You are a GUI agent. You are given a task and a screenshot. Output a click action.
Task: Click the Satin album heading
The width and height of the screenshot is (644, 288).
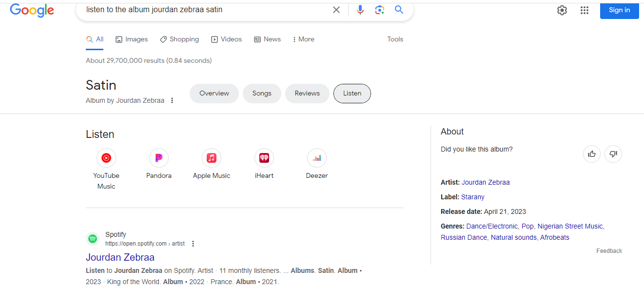tap(101, 85)
